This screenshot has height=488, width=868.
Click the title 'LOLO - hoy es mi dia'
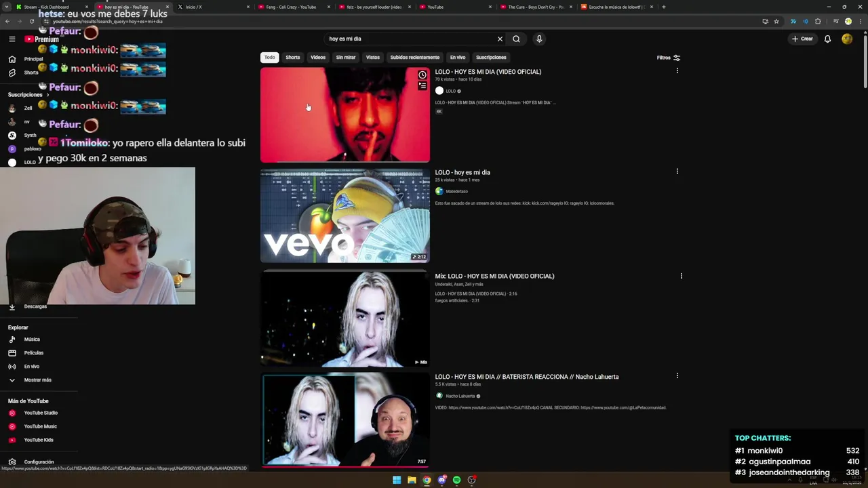point(462,172)
